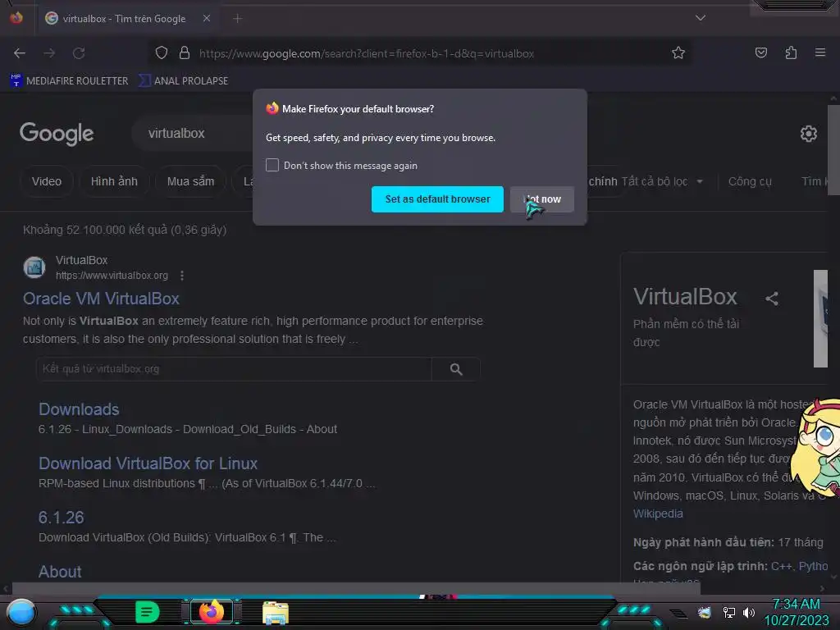The width and height of the screenshot is (840, 630).
Task: Open the green notes app on taskbar
Action: click(148, 612)
